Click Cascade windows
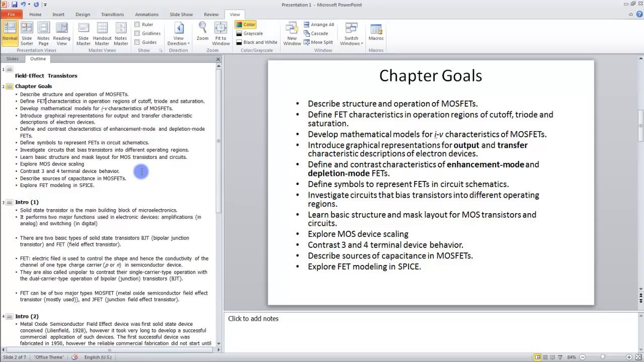The height and width of the screenshot is (362, 644). coord(316,33)
